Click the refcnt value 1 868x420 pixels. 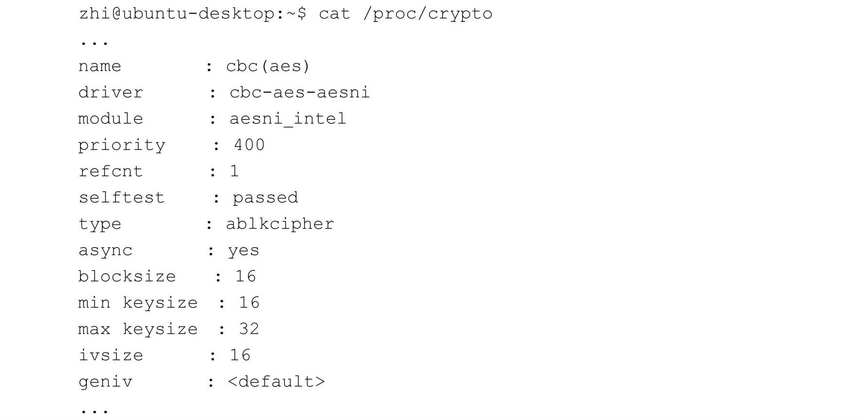[x=234, y=171]
